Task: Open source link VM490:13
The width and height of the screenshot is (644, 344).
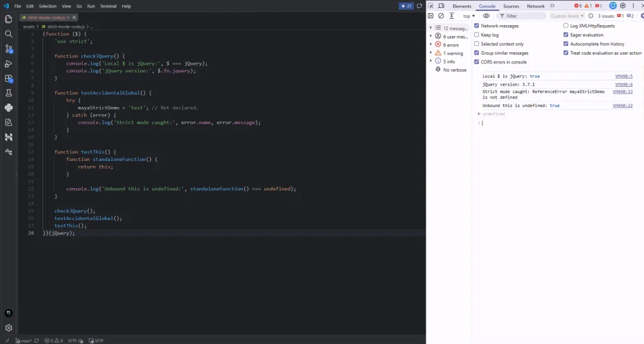Action: (x=623, y=92)
